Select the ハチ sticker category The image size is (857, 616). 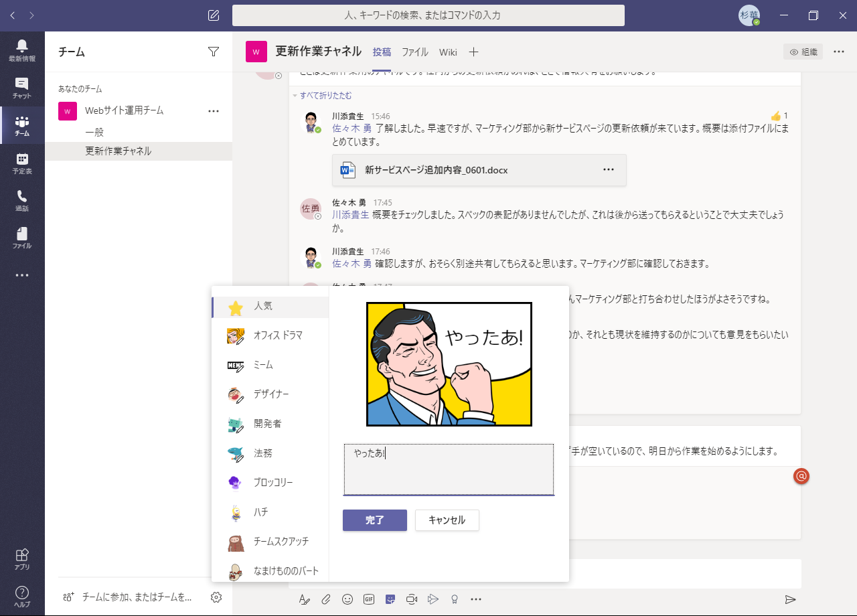(270, 512)
